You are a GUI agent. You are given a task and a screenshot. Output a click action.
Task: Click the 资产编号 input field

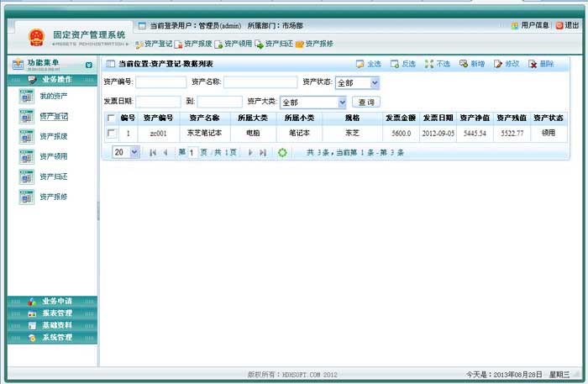click(160, 82)
